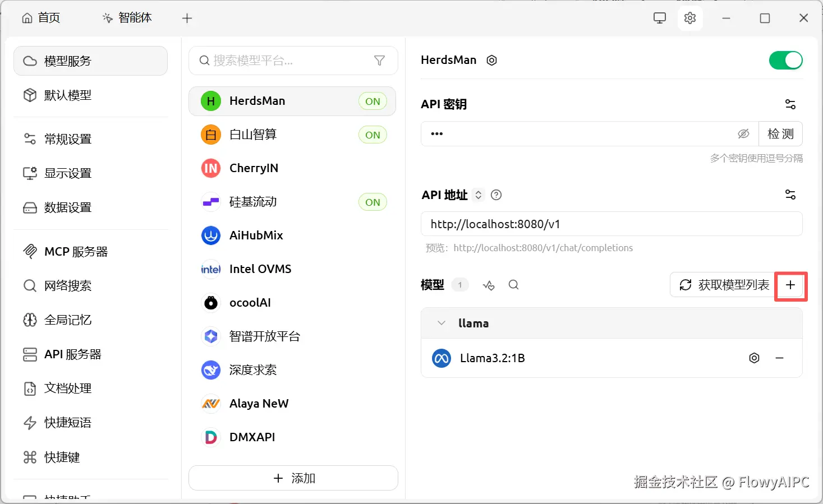Select 硅基流动 provider in list
The image size is (823, 504).
292,202
